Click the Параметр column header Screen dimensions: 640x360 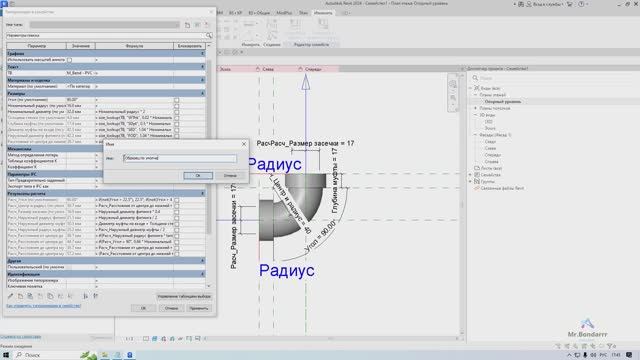pos(36,46)
